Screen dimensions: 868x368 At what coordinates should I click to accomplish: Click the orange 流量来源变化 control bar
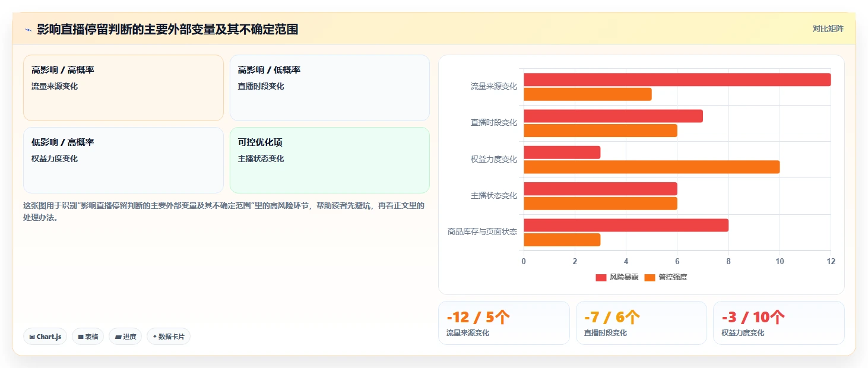587,94
